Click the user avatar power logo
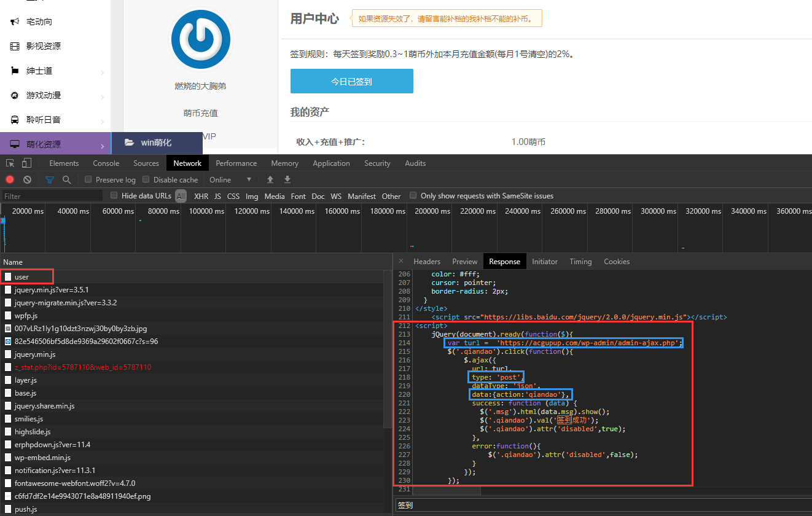This screenshot has height=516, width=812. [200, 39]
